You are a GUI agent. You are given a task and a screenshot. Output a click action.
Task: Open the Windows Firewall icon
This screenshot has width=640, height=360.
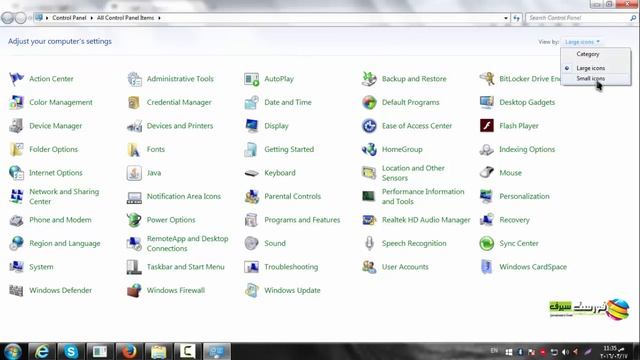tap(134, 290)
